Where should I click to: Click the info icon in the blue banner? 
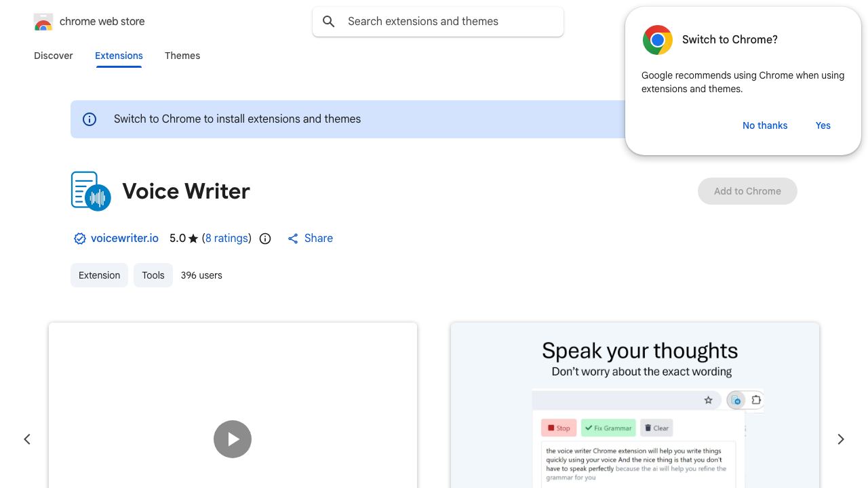coord(90,119)
